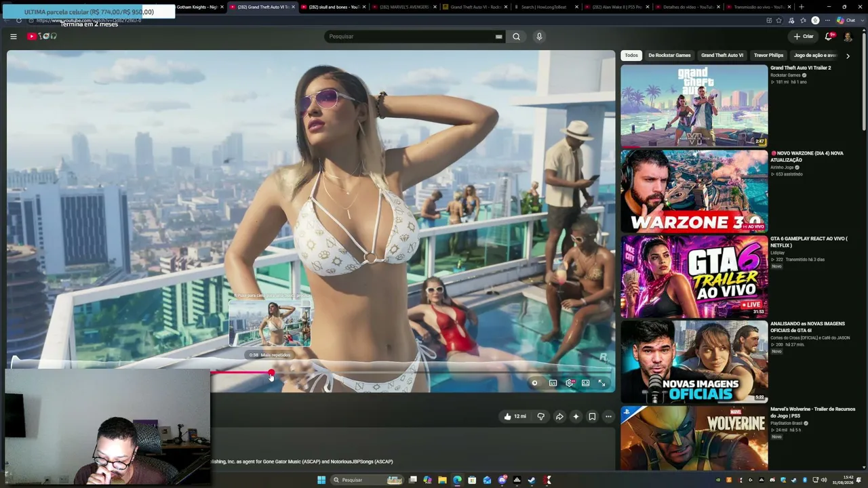Open the on-screen keyboard in the search box
The width and height of the screenshot is (868, 488).
(x=499, y=37)
